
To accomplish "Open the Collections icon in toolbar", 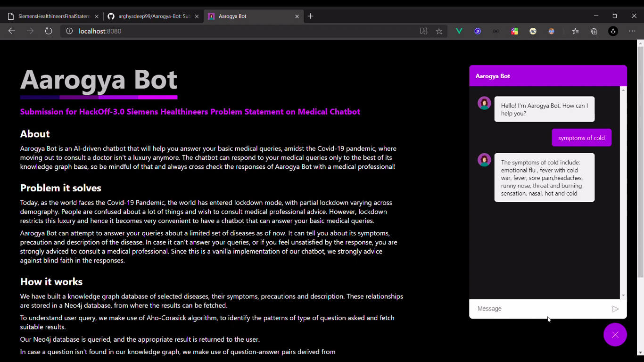I will 594,31.
